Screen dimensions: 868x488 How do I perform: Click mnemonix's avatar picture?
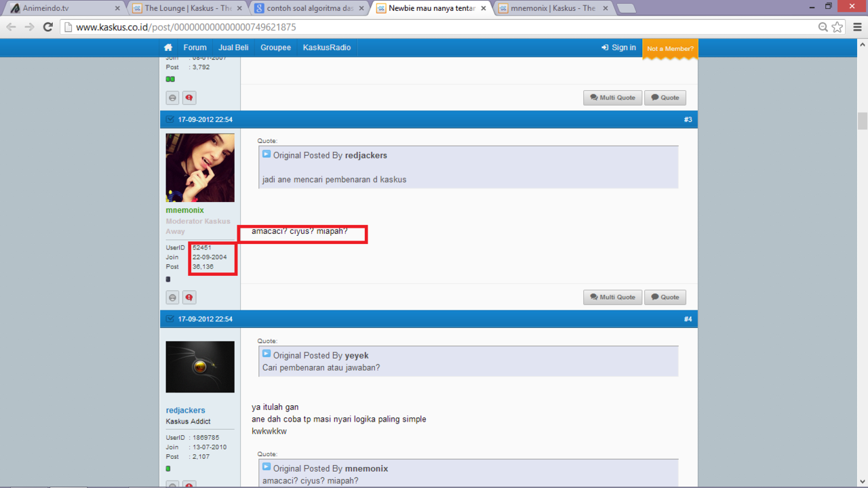200,167
